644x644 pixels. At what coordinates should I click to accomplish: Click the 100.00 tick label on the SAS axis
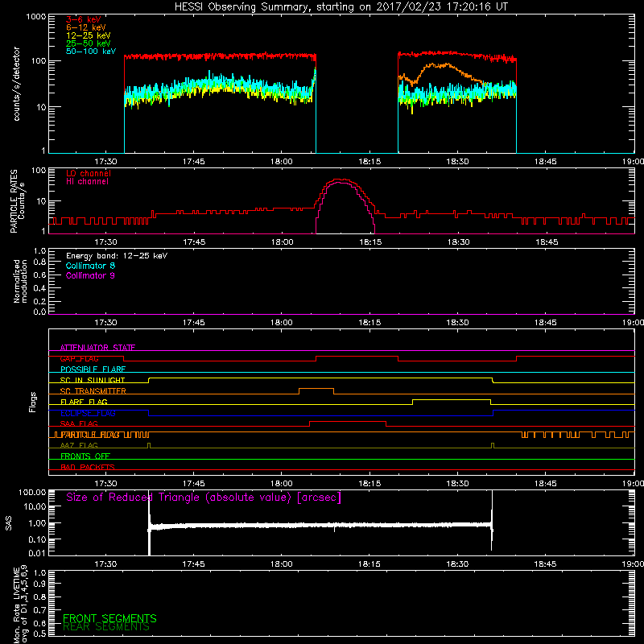(x=32, y=493)
